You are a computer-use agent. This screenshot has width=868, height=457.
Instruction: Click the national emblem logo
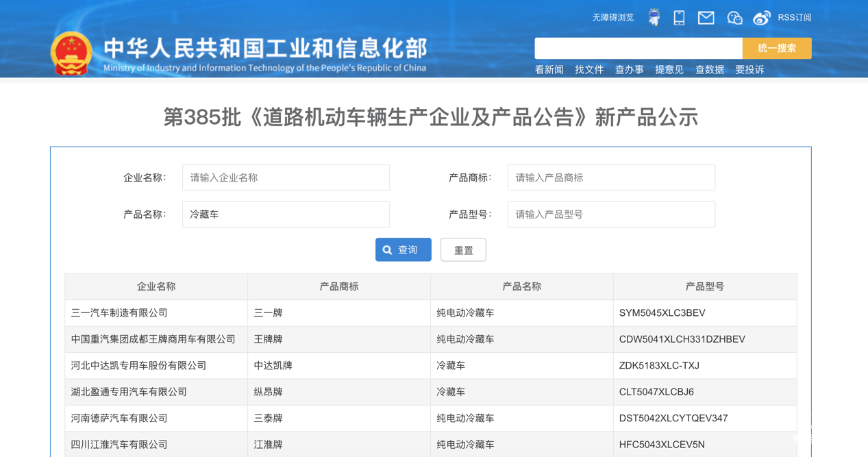coord(71,53)
